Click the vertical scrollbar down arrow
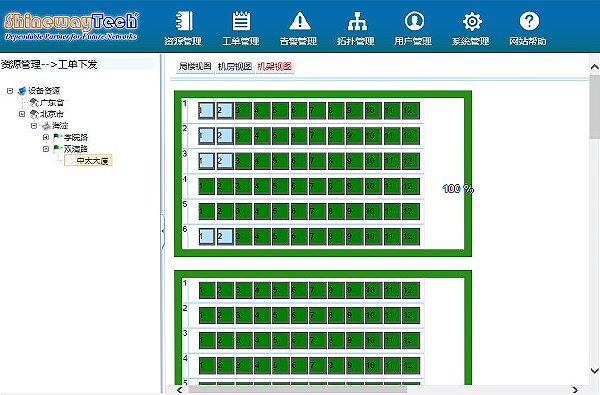The image size is (600, 395). tap(594, 371)
